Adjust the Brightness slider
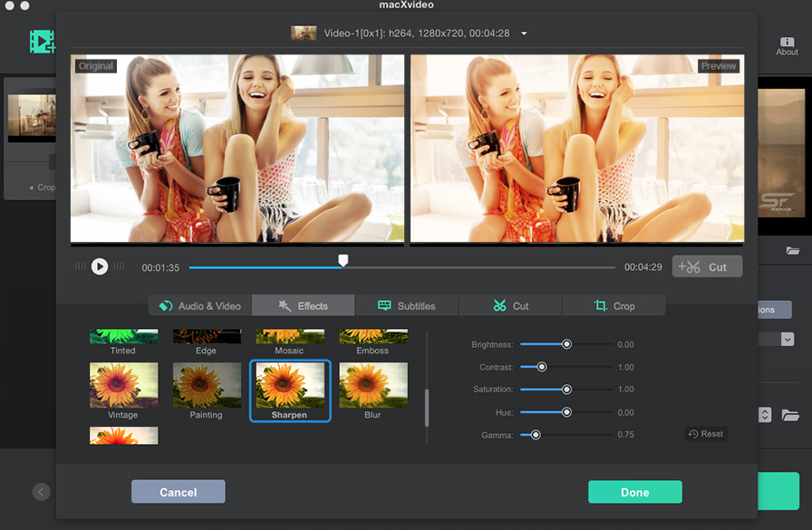 point(566,344)
